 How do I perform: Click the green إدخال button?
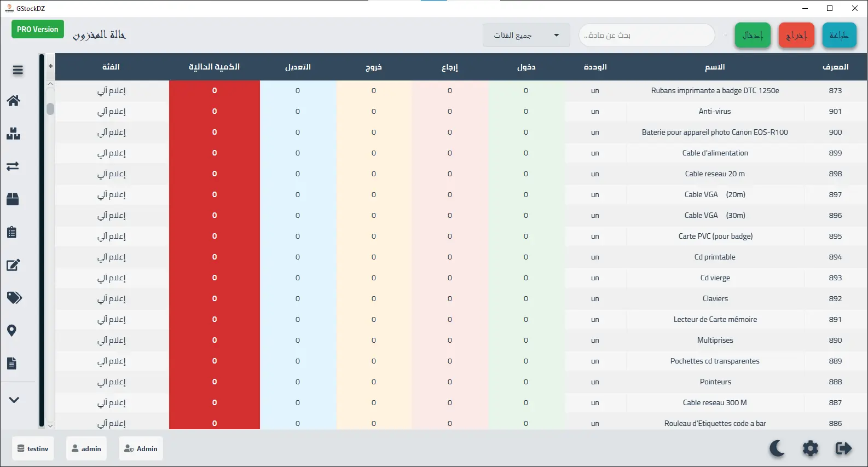tap(753, 36)
